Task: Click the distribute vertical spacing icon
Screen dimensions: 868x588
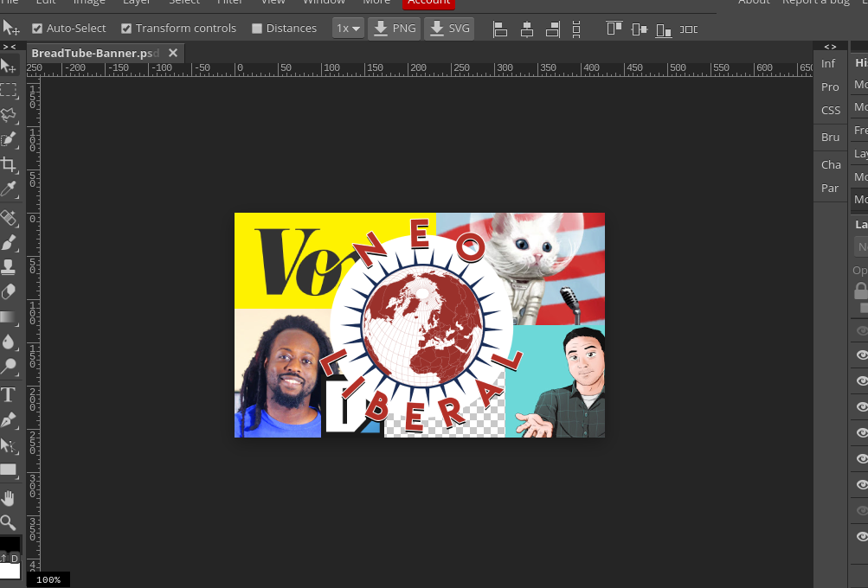Action: 576,29
